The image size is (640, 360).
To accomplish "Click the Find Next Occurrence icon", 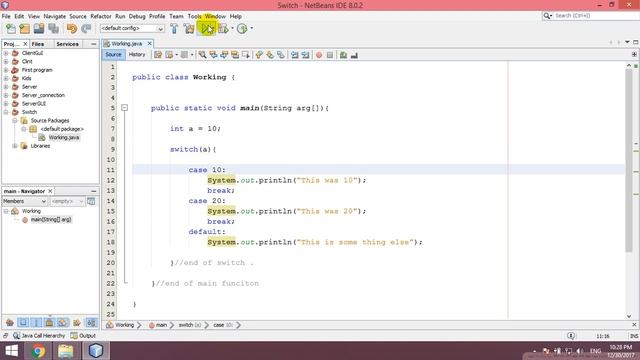I will 224,55.
